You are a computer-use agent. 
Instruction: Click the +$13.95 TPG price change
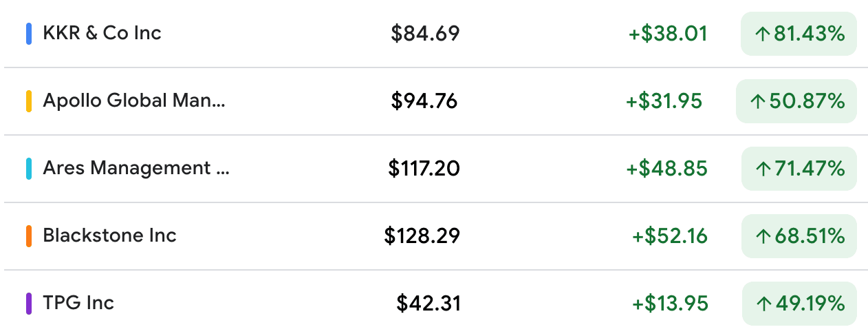coord(670,304)
